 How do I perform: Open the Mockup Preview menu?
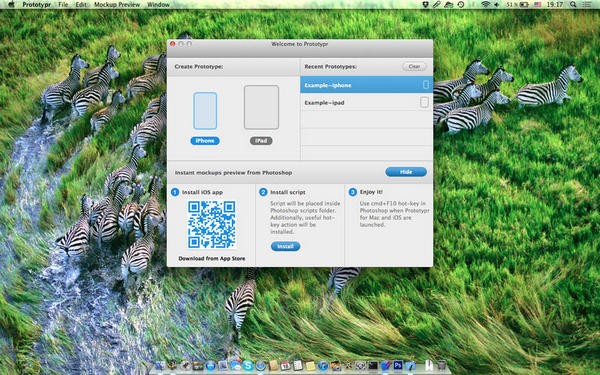click(117, 5)
